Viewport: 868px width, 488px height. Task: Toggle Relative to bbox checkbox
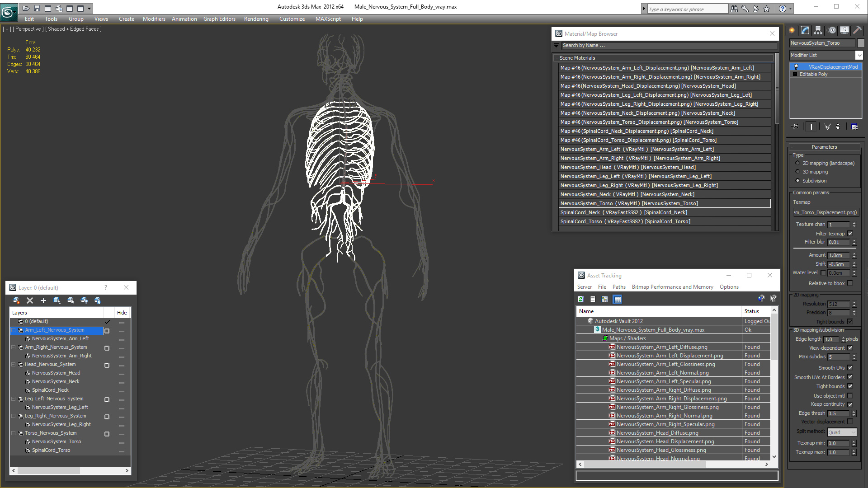[850, 283]
